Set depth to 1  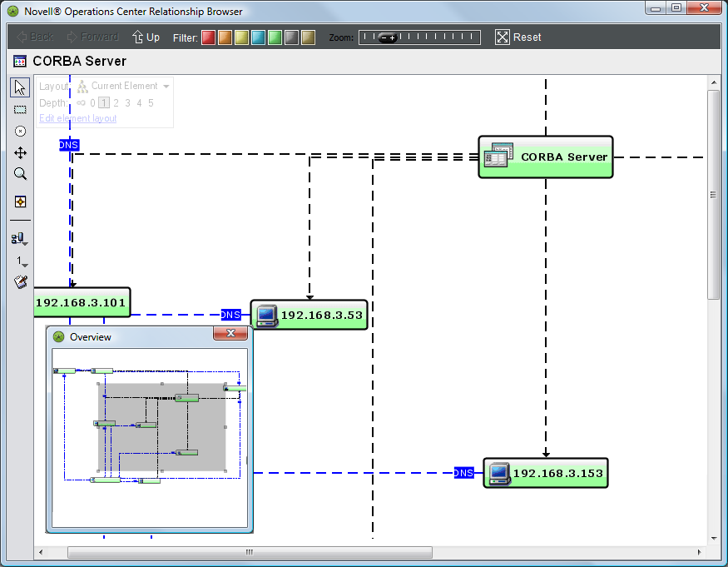[x=104, y=102]
